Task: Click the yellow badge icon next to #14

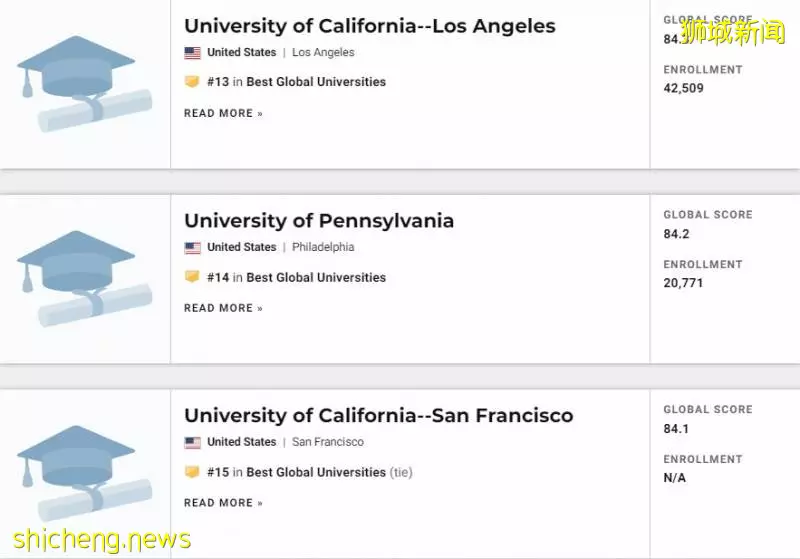Action: [192, 277]
